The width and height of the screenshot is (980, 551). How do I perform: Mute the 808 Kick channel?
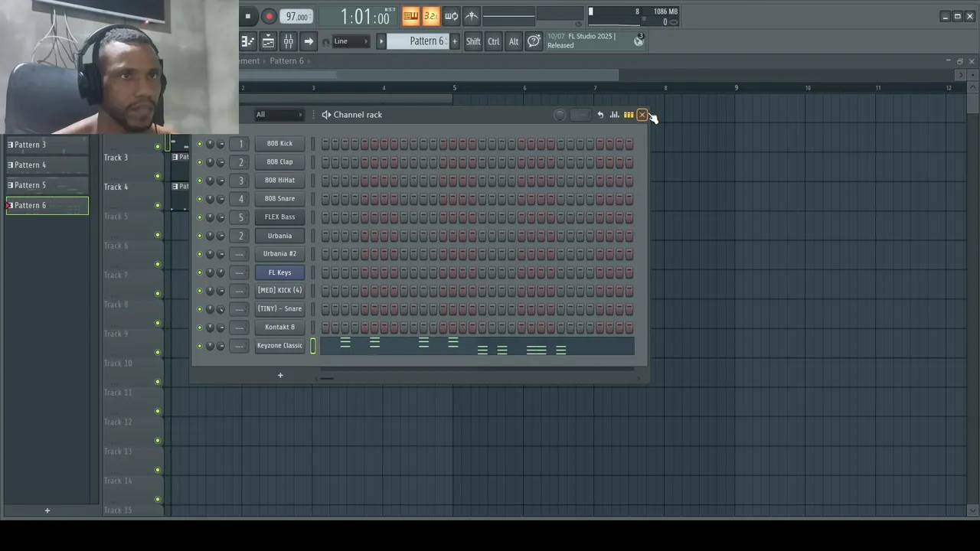200,144
